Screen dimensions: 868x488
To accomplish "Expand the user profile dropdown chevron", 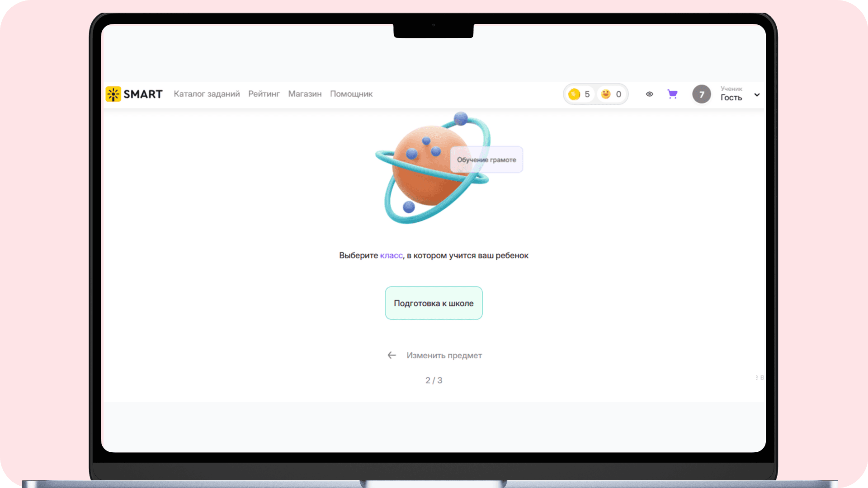I will click(757, 95).
